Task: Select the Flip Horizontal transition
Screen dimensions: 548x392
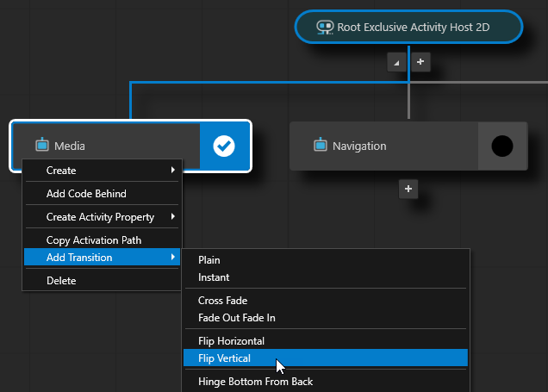Action: pyautogui.click(x=326, y=340)
